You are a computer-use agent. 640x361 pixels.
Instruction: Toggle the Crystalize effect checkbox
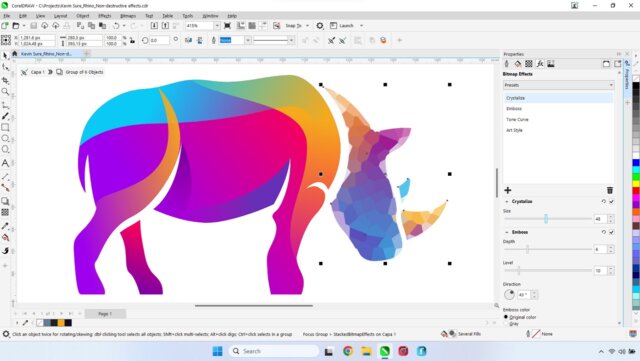click(611, 201)
